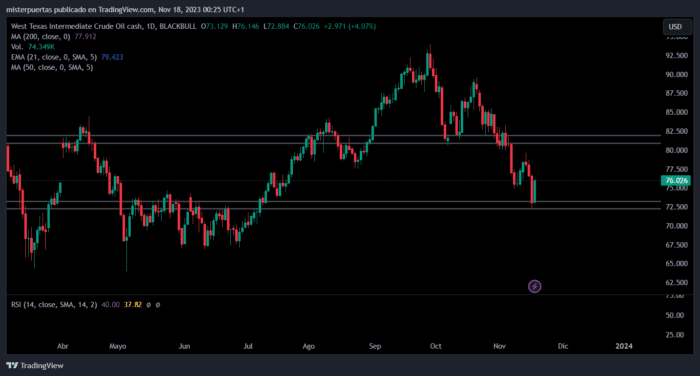Click the Sep label on time axis
This screenshot has height=376, width=700.
click(375, 346)
